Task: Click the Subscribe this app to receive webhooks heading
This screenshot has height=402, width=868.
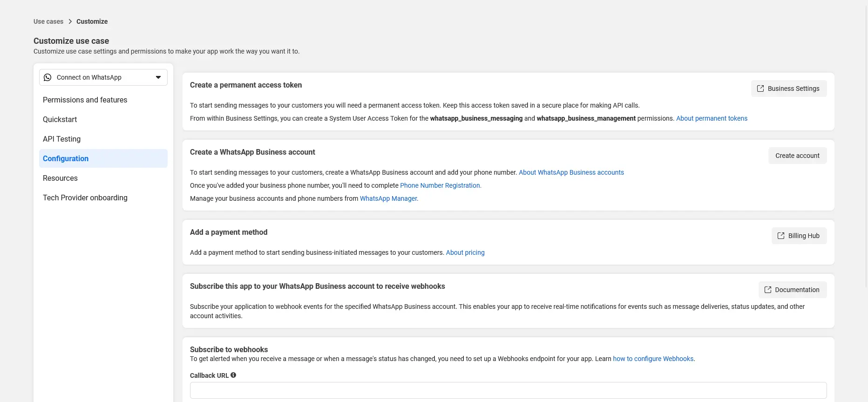Action: click(318, 286)
